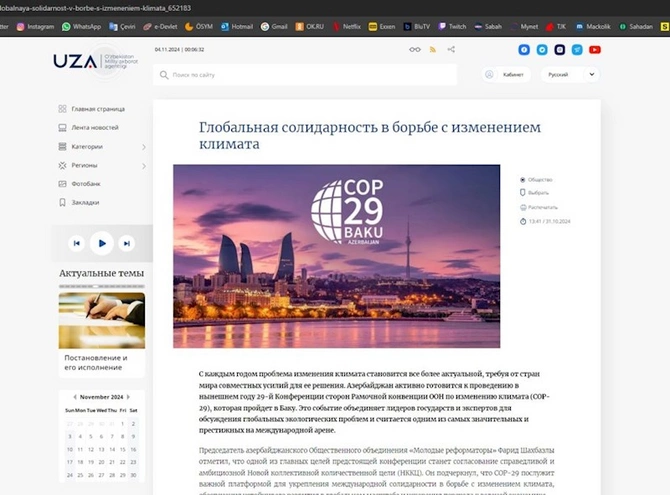Open UZA's Facebook page icon
670x495 pixels.
[524, 50]
